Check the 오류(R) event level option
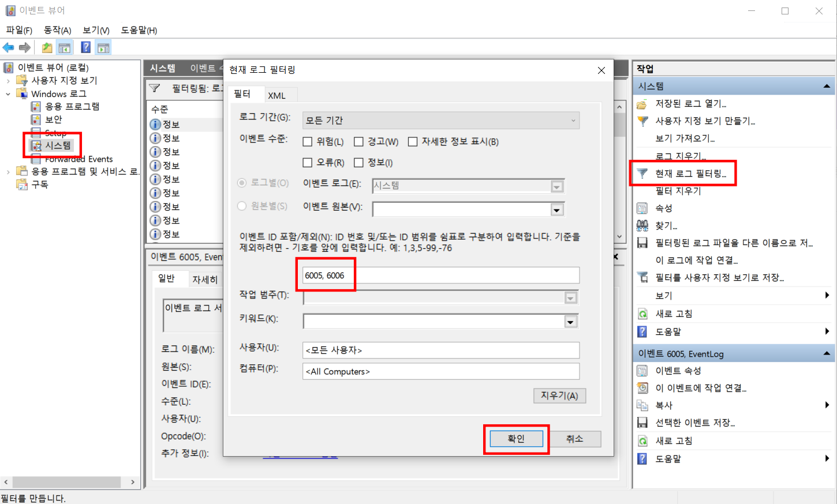 pyautogui.click(x=308, y=162)
